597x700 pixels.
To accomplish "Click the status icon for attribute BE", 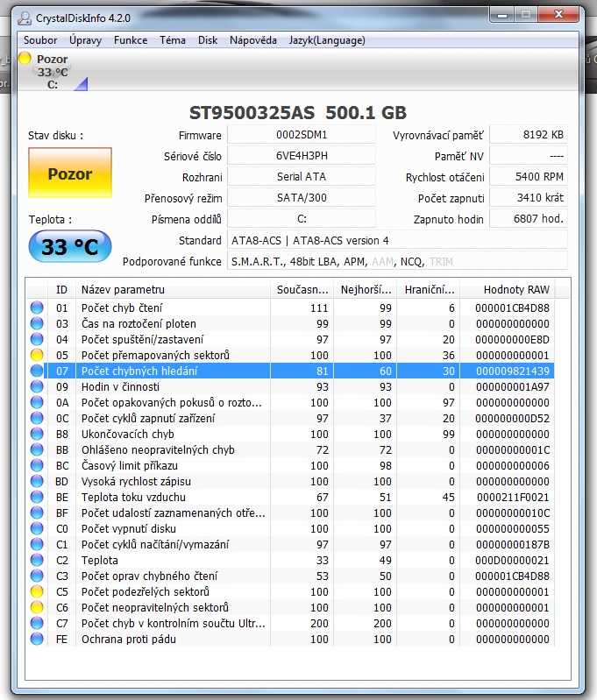I will coord(37,497).
